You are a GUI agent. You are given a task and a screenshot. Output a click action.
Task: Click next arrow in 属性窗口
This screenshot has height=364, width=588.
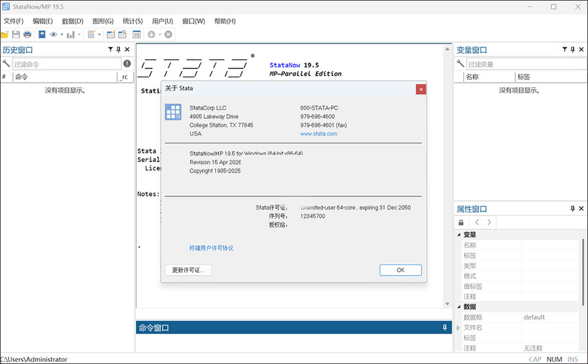[x=489, y=222]
